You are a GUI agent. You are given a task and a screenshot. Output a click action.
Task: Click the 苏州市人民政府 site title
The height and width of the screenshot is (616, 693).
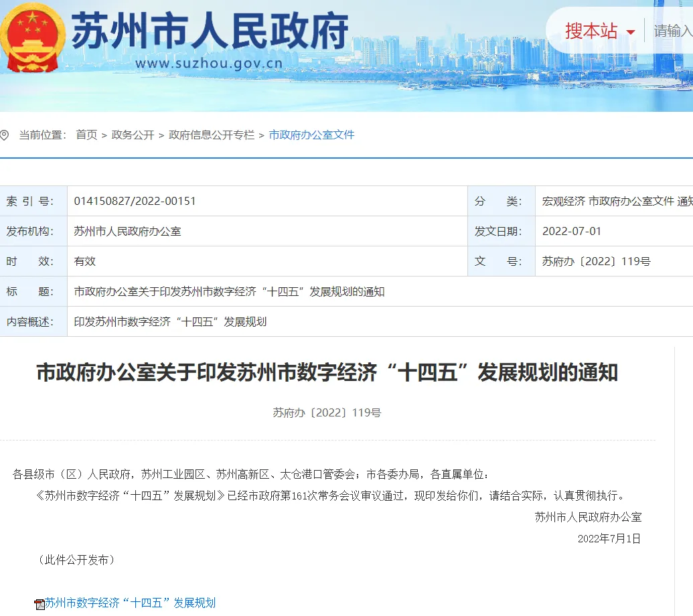(210, 31)
